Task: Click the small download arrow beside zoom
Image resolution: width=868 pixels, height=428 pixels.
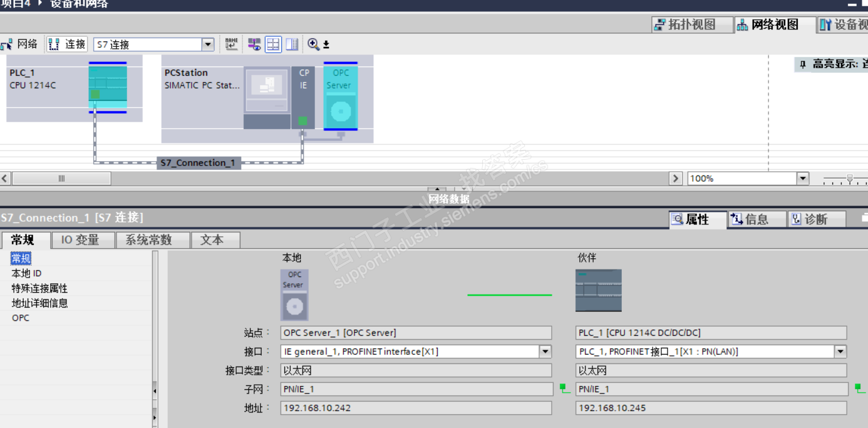Action: [326, 44]
